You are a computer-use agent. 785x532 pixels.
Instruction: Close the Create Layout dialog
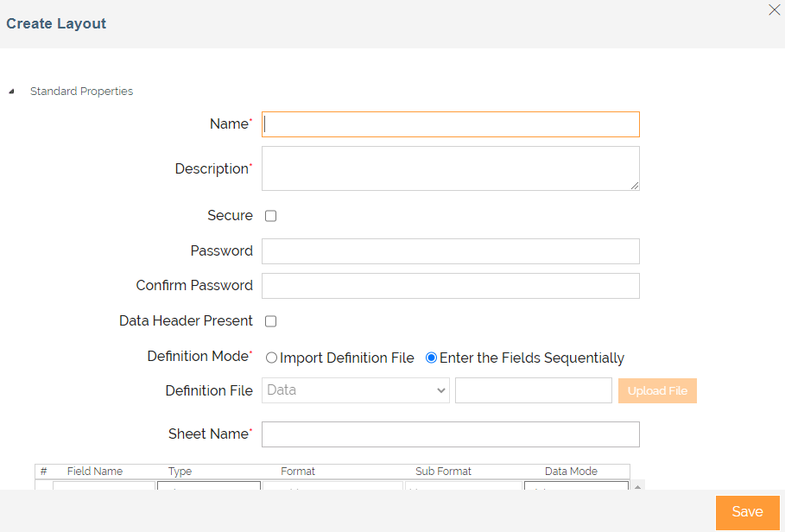(774, 10)
